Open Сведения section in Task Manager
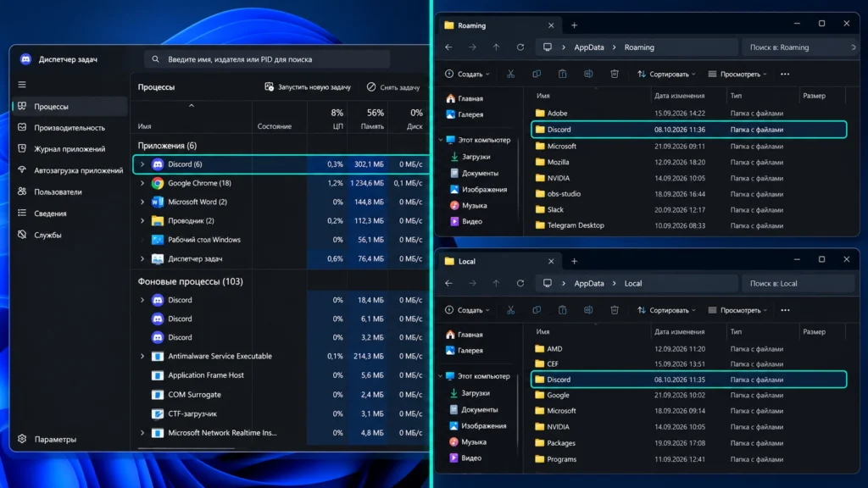This screenshot has height=488, width=868. tap(70, 213)
